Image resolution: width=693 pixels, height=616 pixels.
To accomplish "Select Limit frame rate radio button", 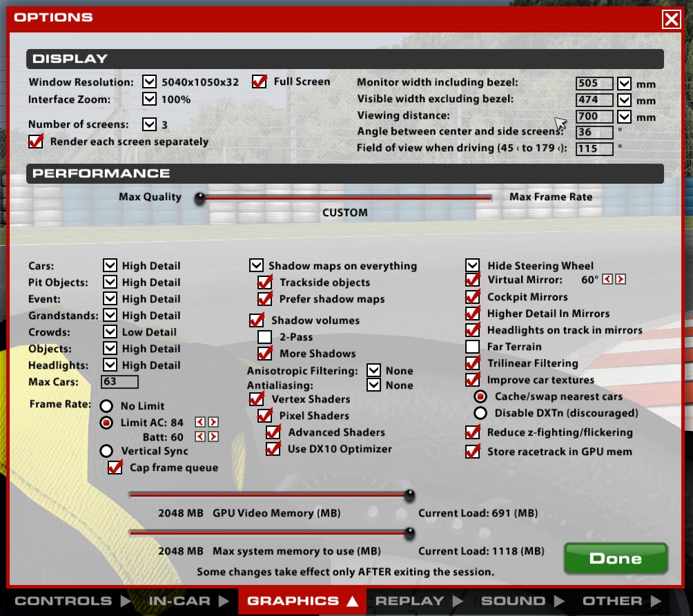I will tap(106, 423).
